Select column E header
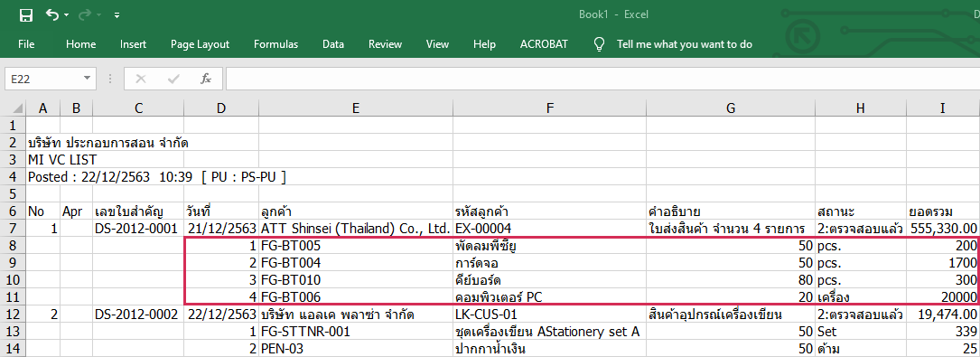Image resolution: width=980 pixels, height=357 pixels. click(x=356, y=108)
